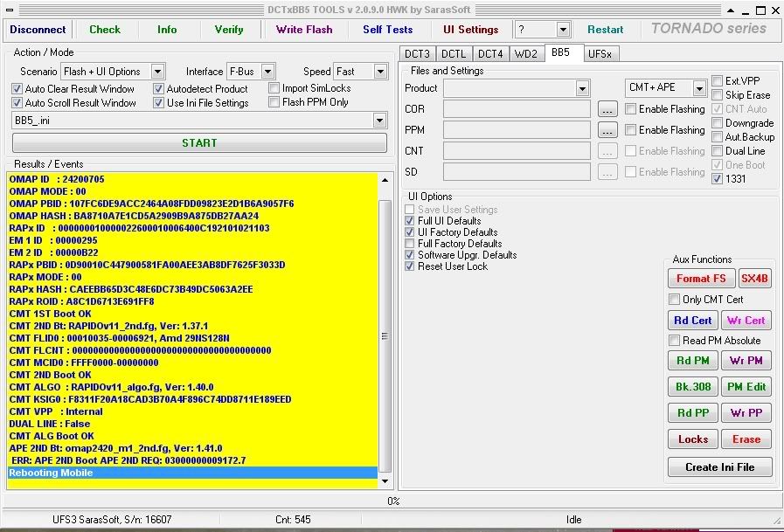Switch to the DCT3 tab
Screen dimensions: 784x532
(x=417, y=54)
